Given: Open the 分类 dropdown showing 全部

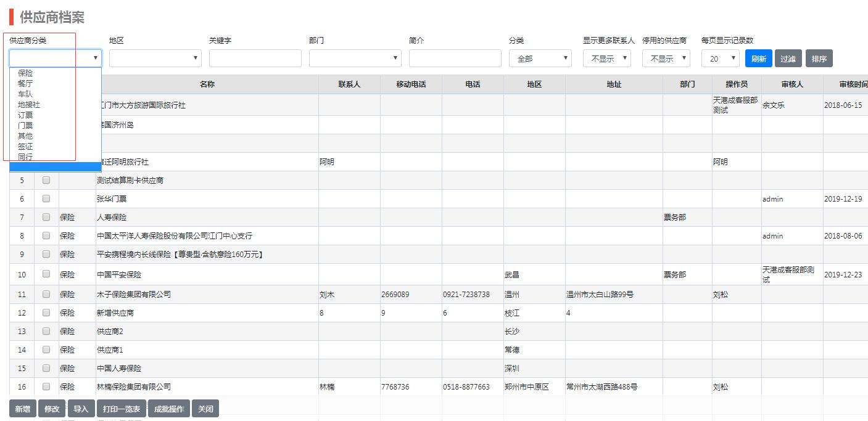Looking at the screenshot, I should coord(540,59).
